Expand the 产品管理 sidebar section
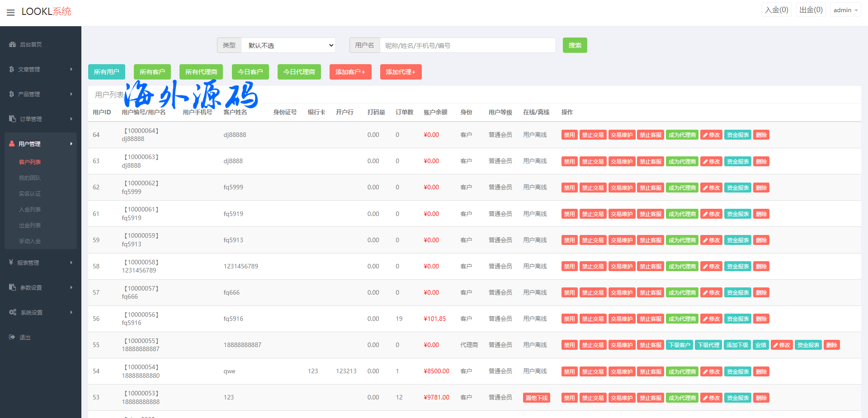Screen dimensions: 868x418 pos(41,94)
